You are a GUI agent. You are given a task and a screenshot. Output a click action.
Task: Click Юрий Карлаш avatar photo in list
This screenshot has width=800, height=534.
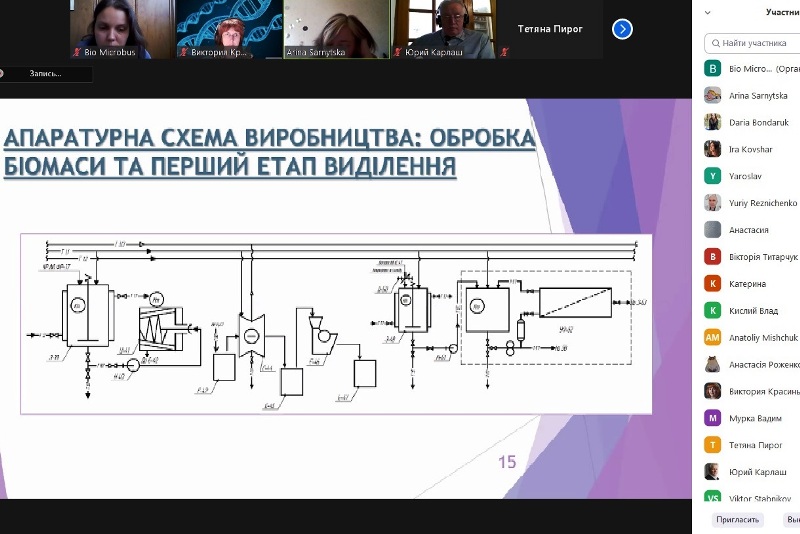(712, 472)
